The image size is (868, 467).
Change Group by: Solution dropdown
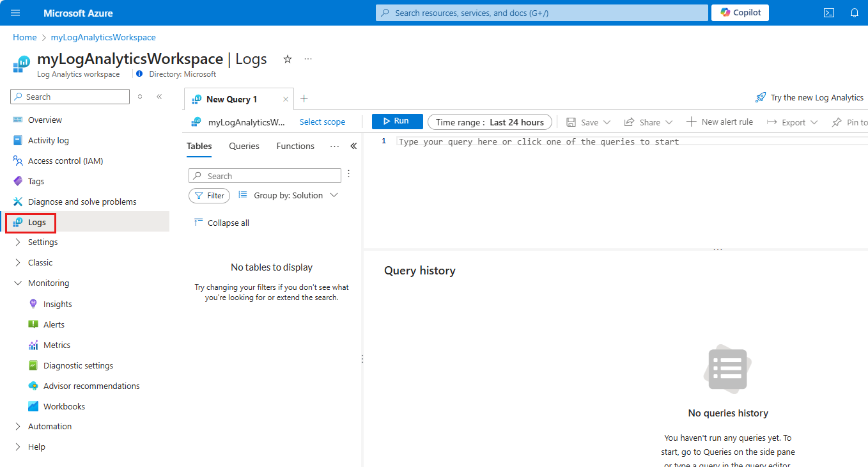click(288, 195)
